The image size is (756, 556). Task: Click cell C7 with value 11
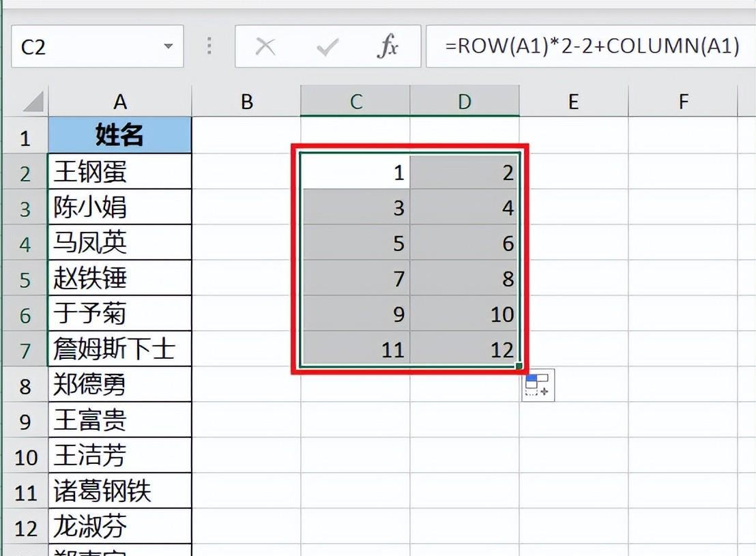(x=355, y=349)
